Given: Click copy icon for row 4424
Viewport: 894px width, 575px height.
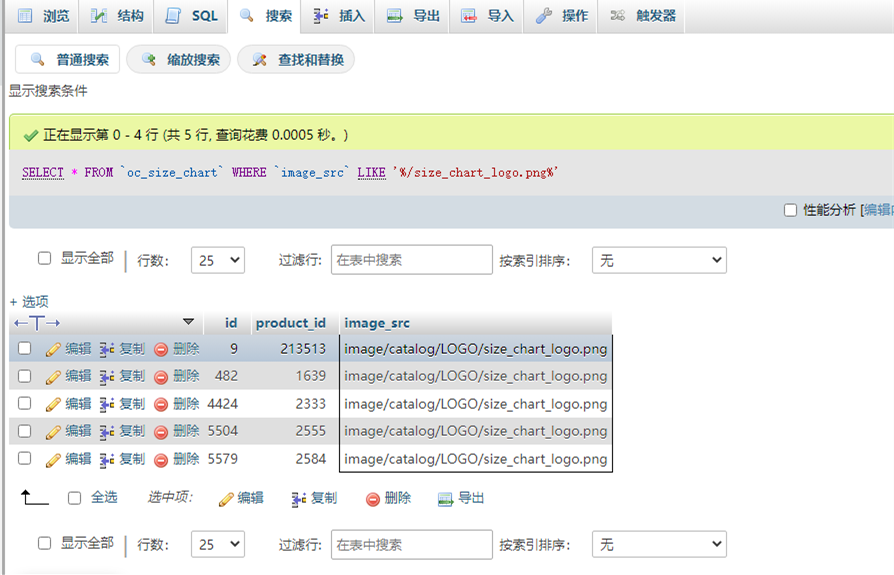Looking at the screenshot, I should click(x=107, y=405).
